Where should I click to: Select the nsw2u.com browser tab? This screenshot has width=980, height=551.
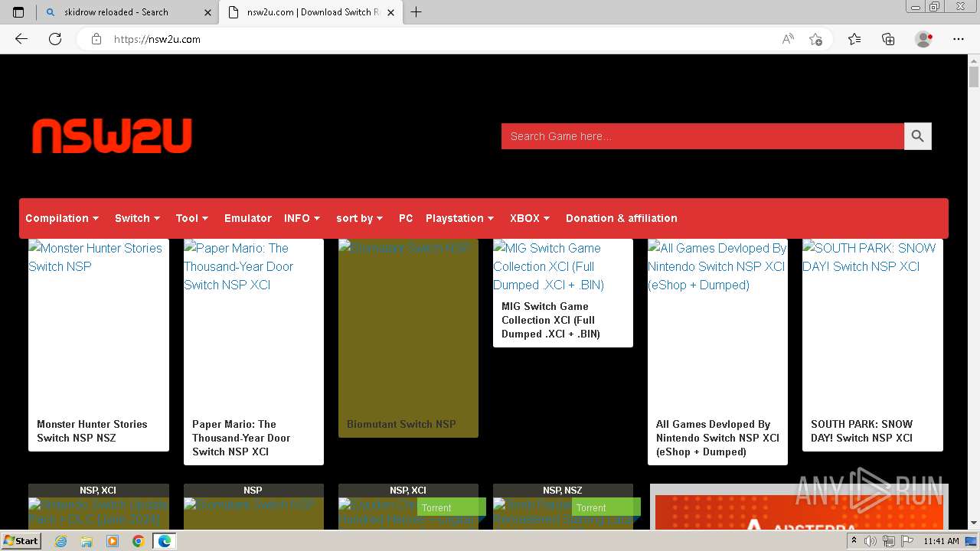(312, 12)
